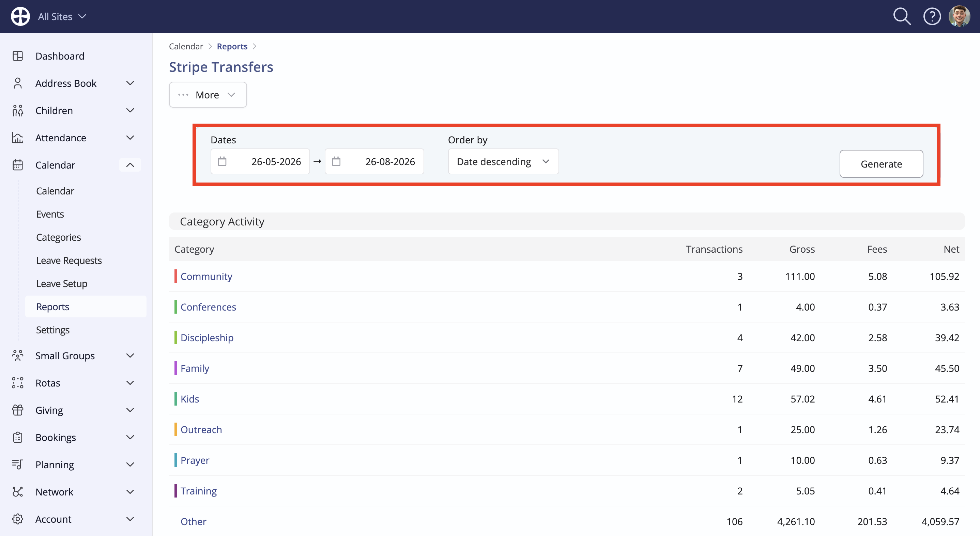
Task: Click the end date field 26-08-2026
Action: (374, 161)
